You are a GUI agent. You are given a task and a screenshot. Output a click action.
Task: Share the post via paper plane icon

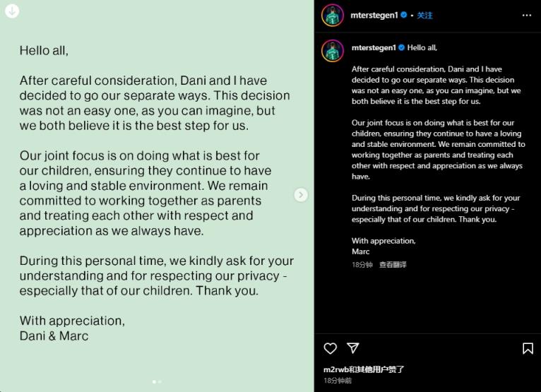[x=352, y=348]
